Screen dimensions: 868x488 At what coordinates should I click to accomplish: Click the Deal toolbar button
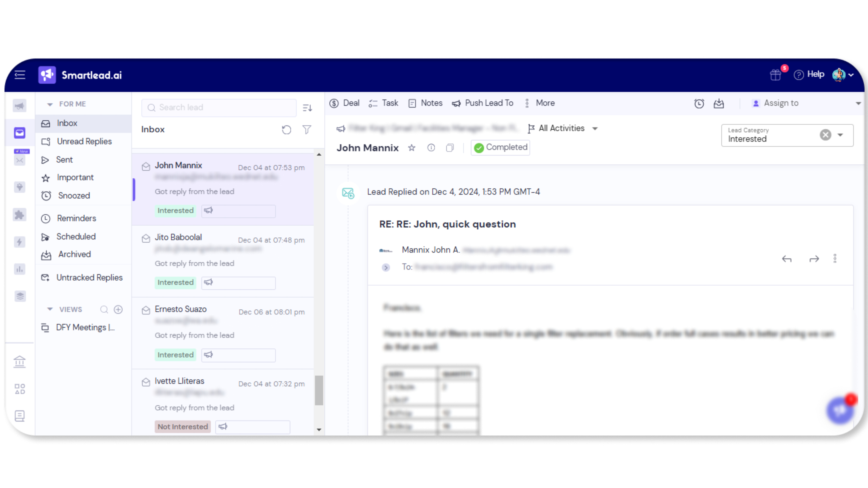tap(344, 103)
